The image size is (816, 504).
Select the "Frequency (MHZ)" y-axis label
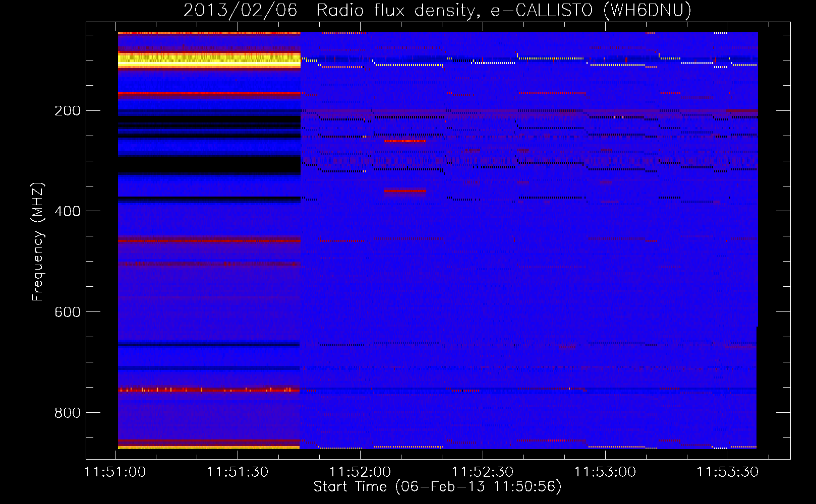pyautogui.click(x=38, y=242)
